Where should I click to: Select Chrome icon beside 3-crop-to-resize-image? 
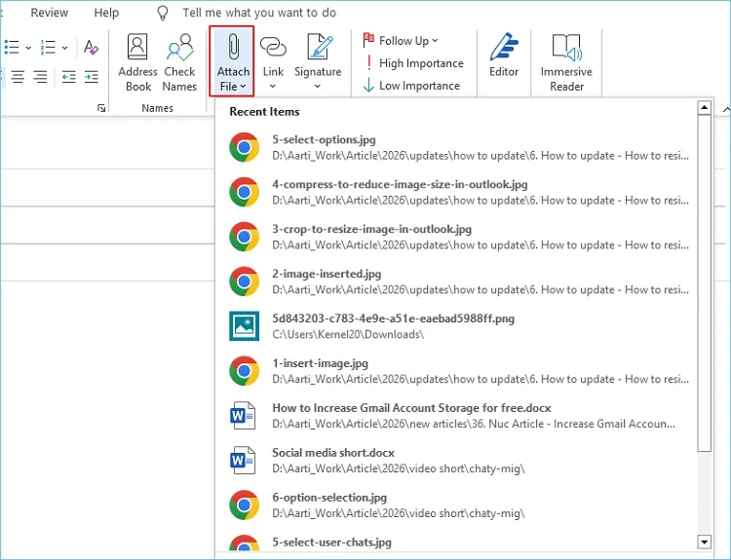[244, 237]
